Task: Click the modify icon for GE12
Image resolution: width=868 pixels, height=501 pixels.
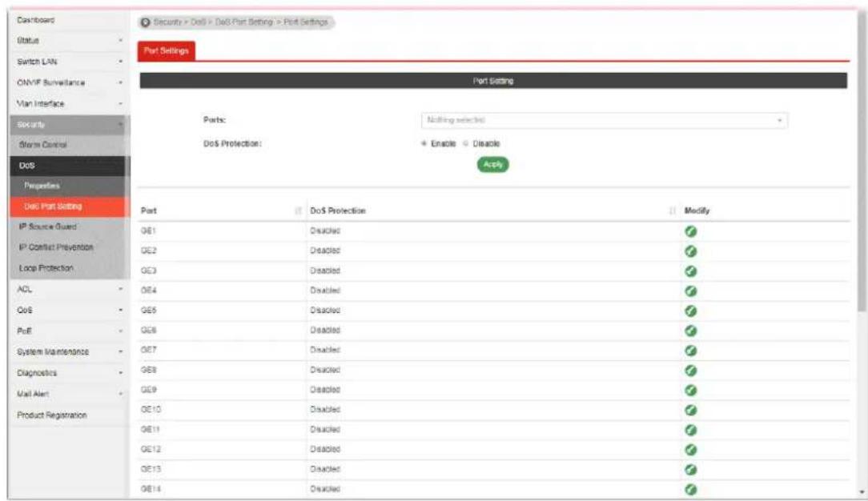Action: 690,450
